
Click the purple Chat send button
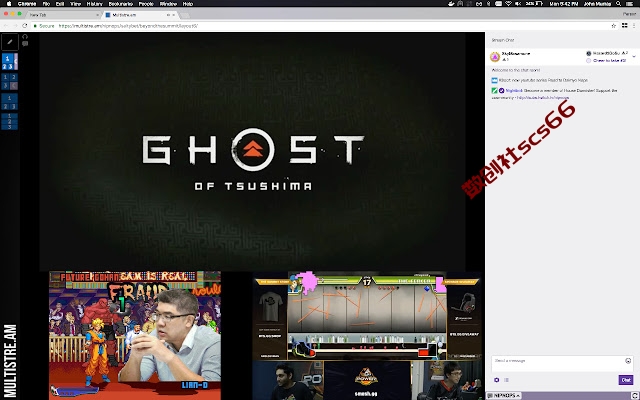(x=626, y=380)
